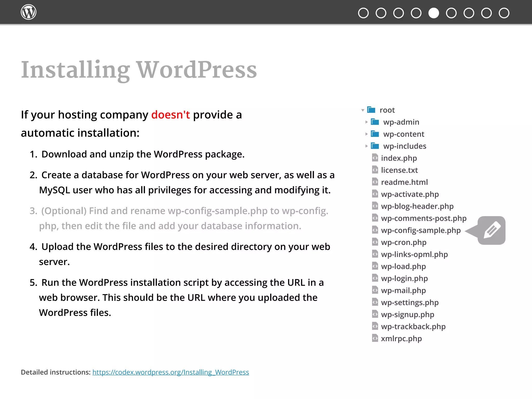
Task: Select the readme.html file name
Action: pyautogui.click(x=404, y=182)
